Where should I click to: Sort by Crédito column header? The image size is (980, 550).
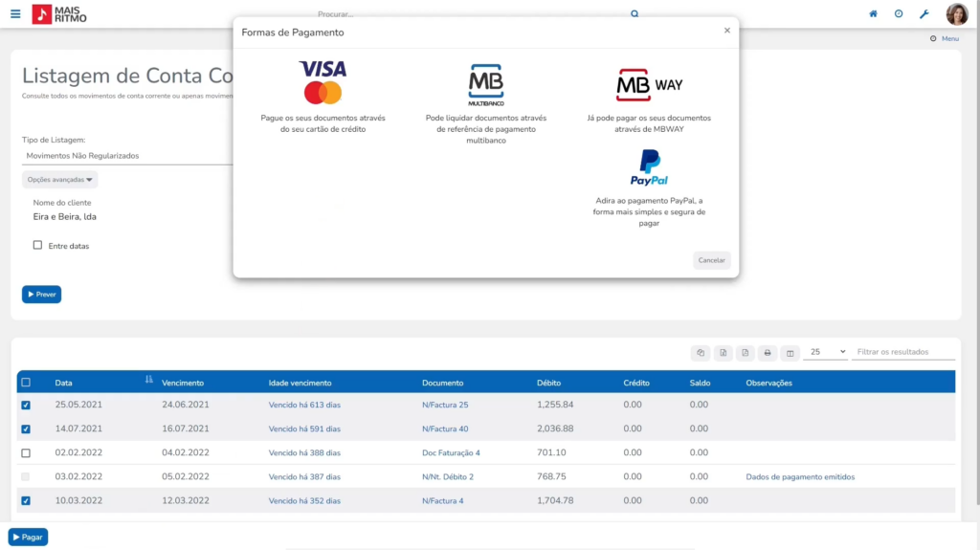point(636,383)
